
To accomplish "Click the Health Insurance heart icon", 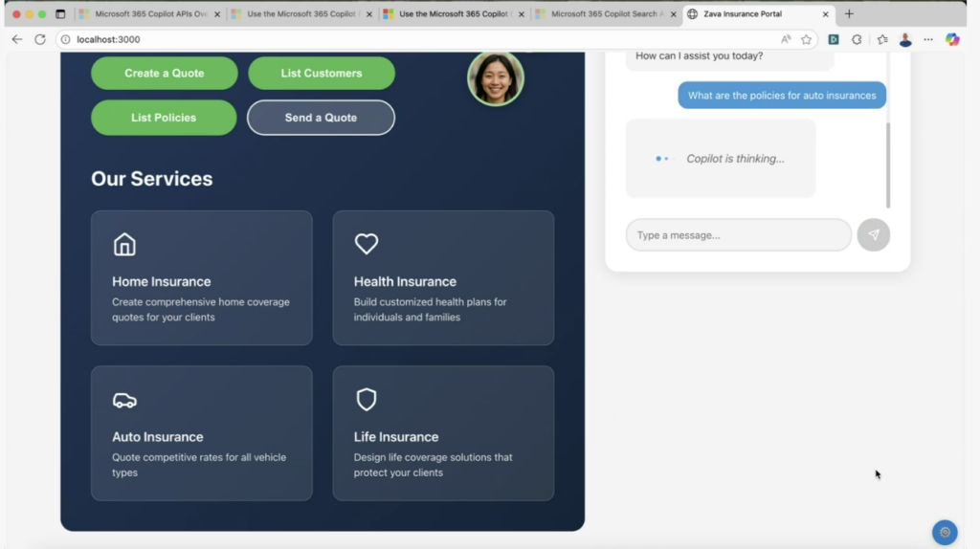I will point(367,244).
